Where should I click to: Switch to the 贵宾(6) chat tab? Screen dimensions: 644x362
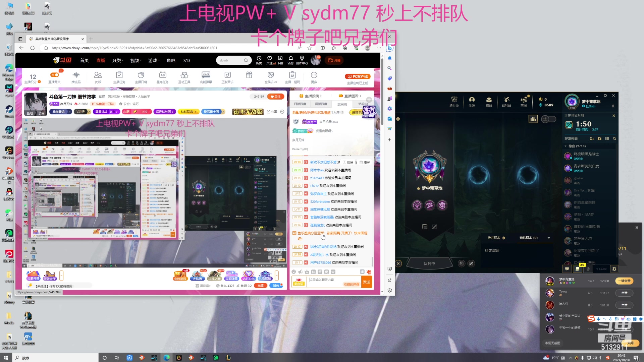(342, 104)
